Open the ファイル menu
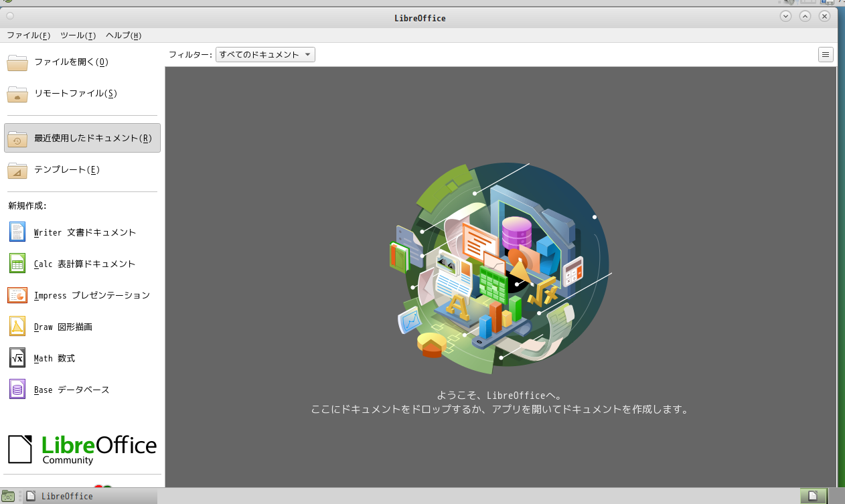Image resolution: width=845 pixels, height=504 pixels. click(x=28, y=35)
